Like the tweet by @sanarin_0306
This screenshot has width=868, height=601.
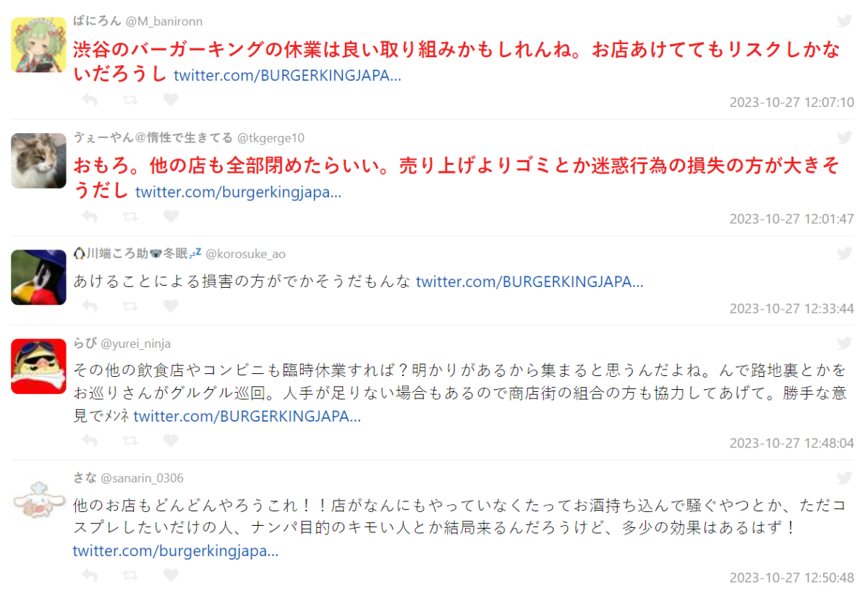pos(171,575)
